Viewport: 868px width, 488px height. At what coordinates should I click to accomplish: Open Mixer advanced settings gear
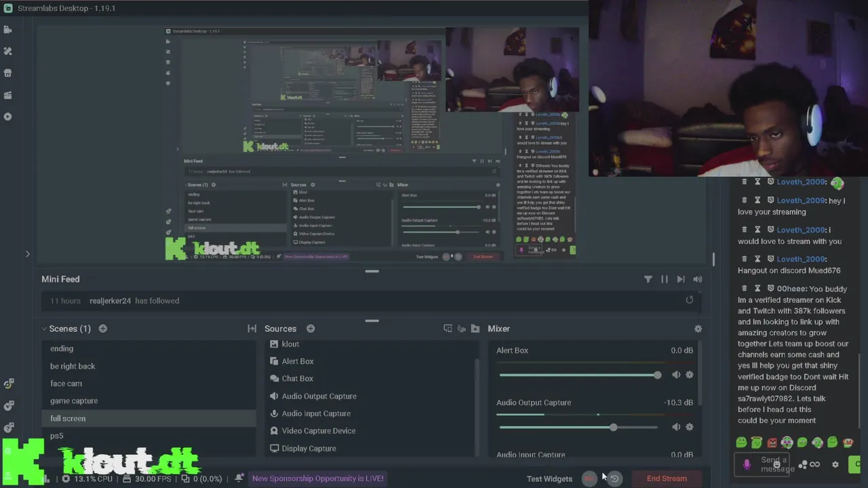click(x=698, y=329)
